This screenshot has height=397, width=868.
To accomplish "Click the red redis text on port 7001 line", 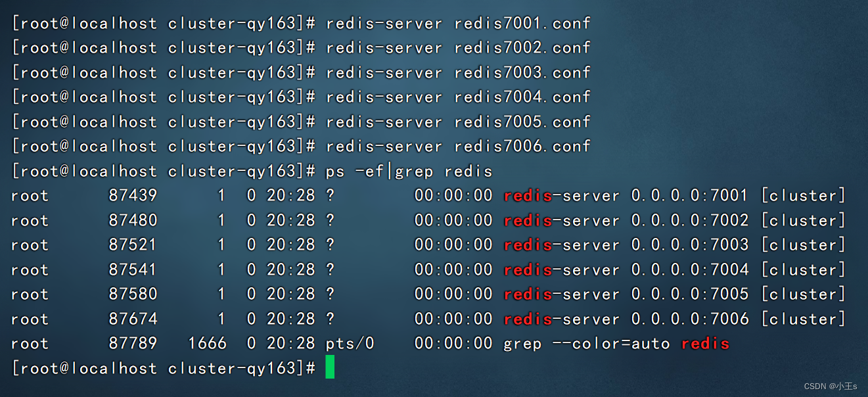I will point(526,195).
